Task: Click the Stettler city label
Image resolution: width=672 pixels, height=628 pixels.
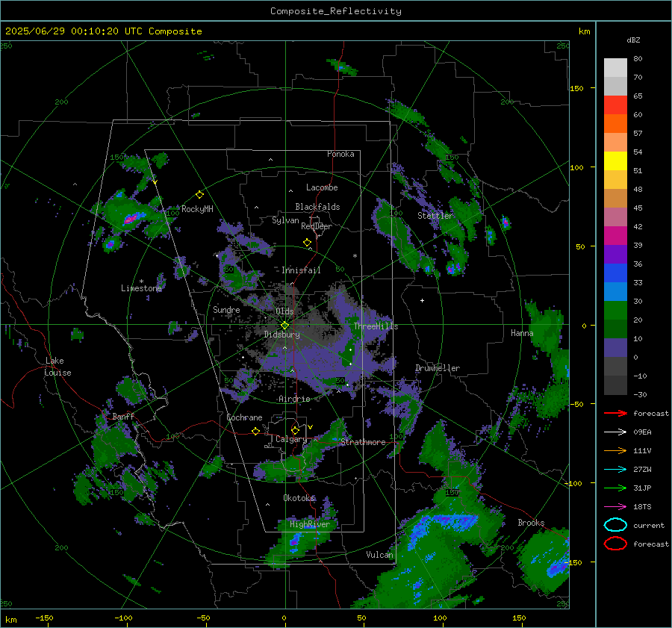Action: pyautogui.click(x=435, y=216)
